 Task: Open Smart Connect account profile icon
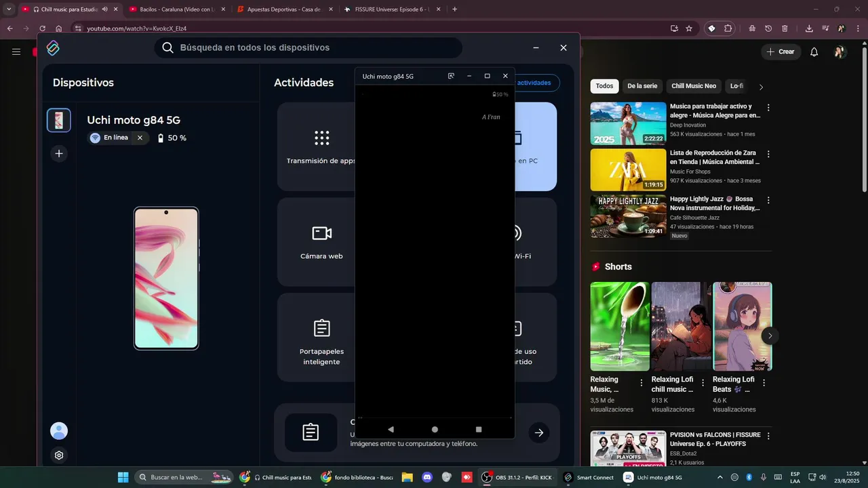59,431
